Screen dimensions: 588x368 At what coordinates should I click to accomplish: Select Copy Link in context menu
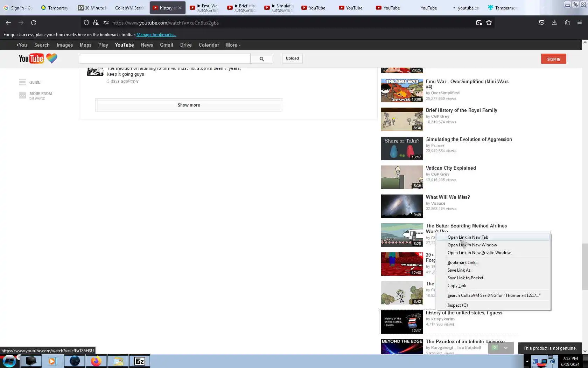pyautogui.click(x=493, y=286)
